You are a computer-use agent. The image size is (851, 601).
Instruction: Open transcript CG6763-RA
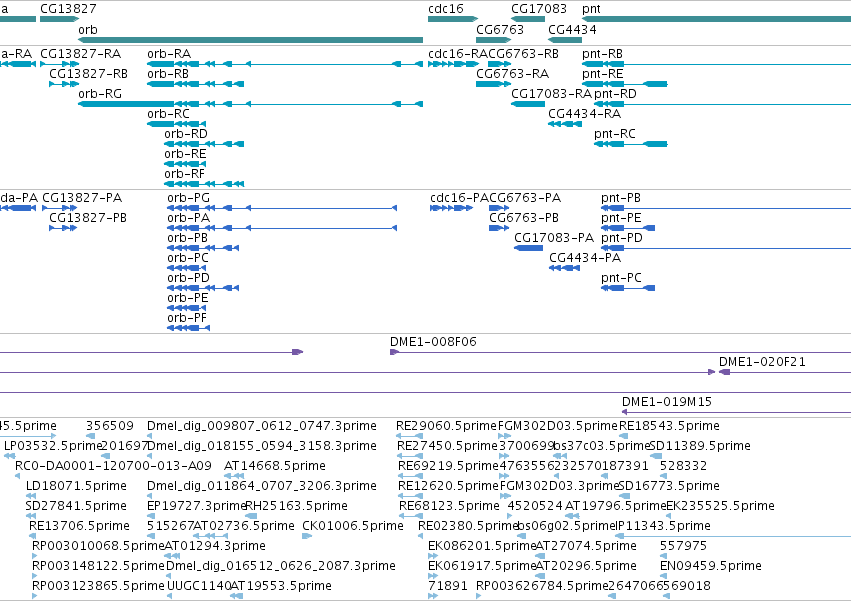coord(512,74)
